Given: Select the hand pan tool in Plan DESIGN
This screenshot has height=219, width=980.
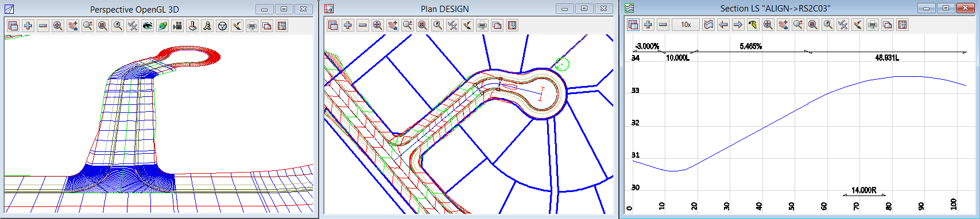Looking at the screenshot, I should coord(393,25).
